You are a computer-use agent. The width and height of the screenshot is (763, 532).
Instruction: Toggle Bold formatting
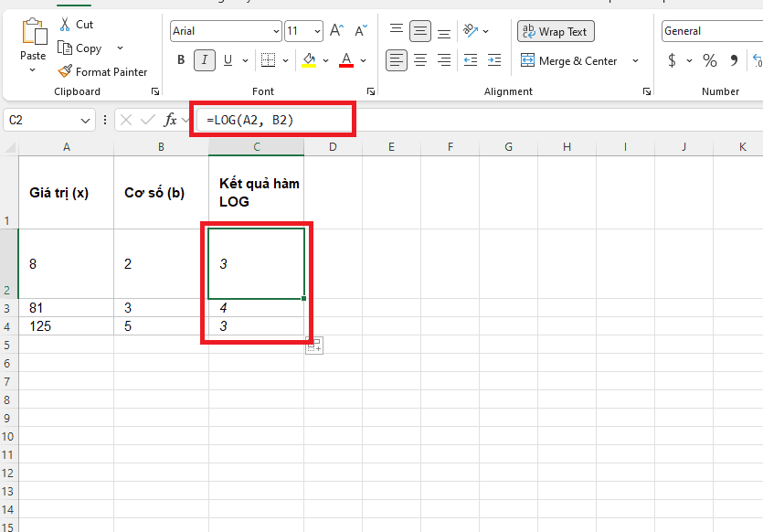click(181, 59)
